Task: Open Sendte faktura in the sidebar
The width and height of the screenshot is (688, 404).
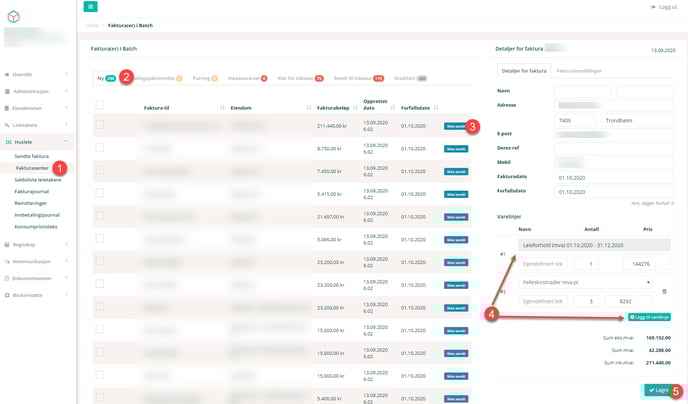Action: [32, 156]
